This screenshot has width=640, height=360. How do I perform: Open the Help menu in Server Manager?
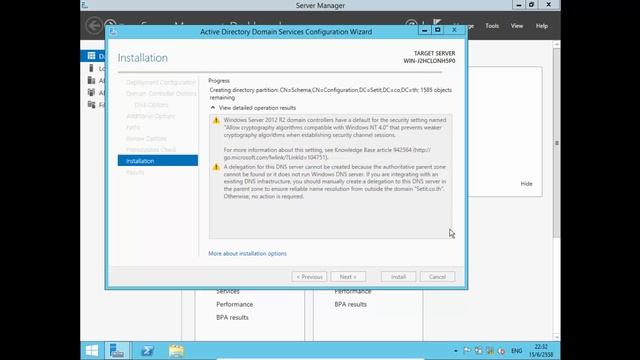click(x=542, y=26)
